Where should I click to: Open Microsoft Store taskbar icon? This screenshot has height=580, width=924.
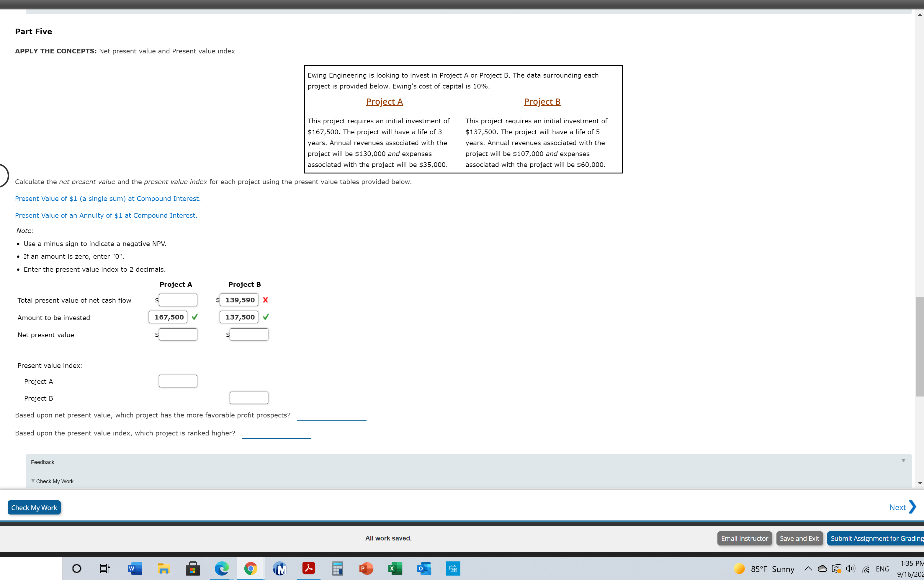[x=193, y=568]
